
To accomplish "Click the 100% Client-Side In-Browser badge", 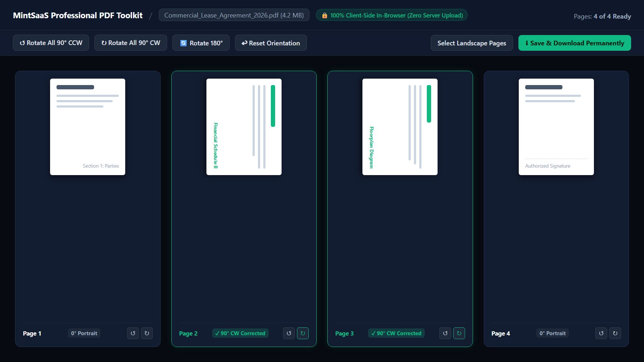I will [392, 15].
